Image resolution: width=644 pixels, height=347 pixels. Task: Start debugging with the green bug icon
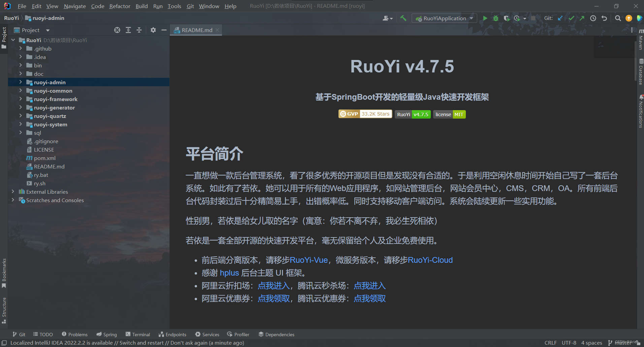(x=496, y=18)
